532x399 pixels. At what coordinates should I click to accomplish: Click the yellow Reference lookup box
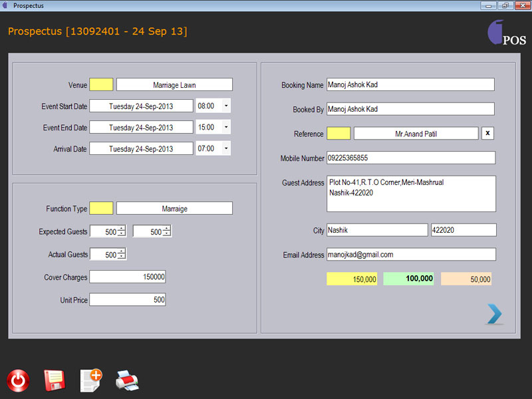338,134
